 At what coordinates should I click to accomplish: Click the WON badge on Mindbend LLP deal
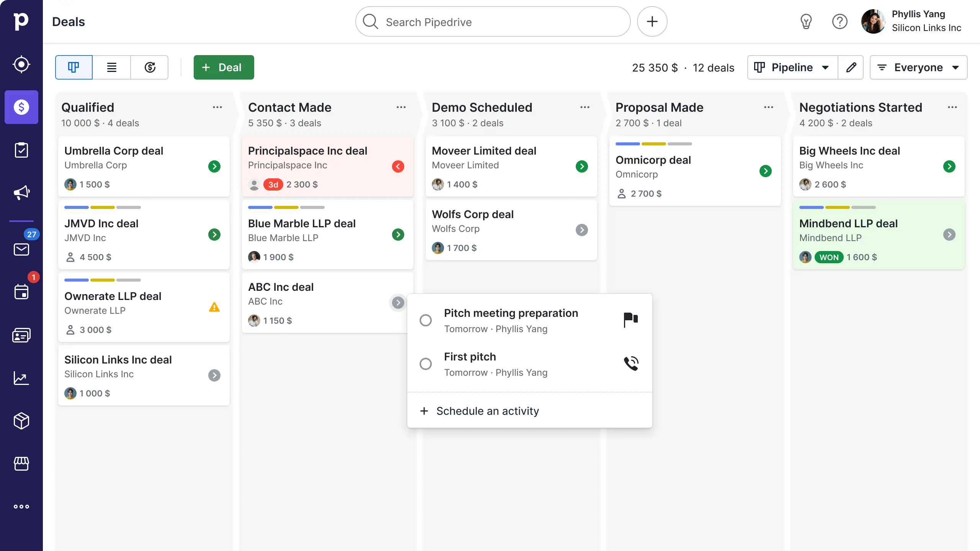point(828,257)
